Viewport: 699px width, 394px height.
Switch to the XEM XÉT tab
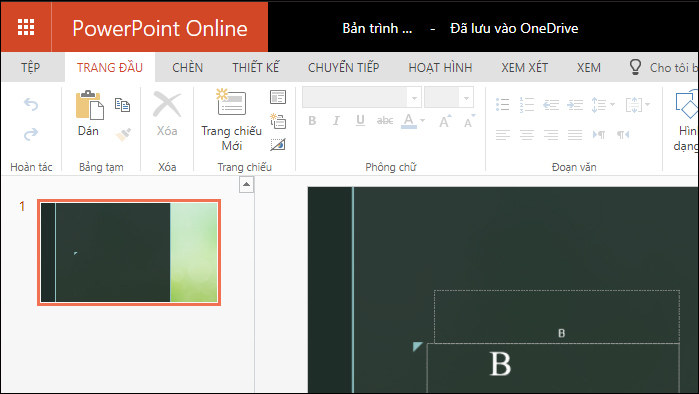point(524,67)
